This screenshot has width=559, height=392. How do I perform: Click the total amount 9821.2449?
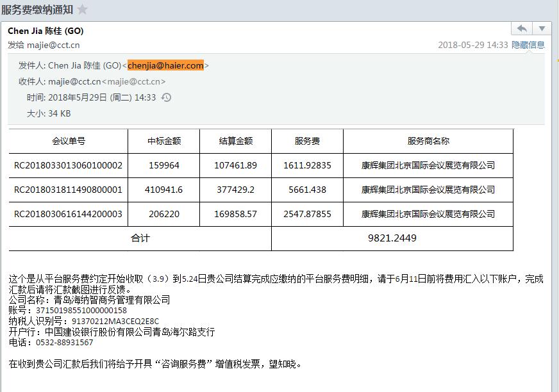(x=392, y=238)
